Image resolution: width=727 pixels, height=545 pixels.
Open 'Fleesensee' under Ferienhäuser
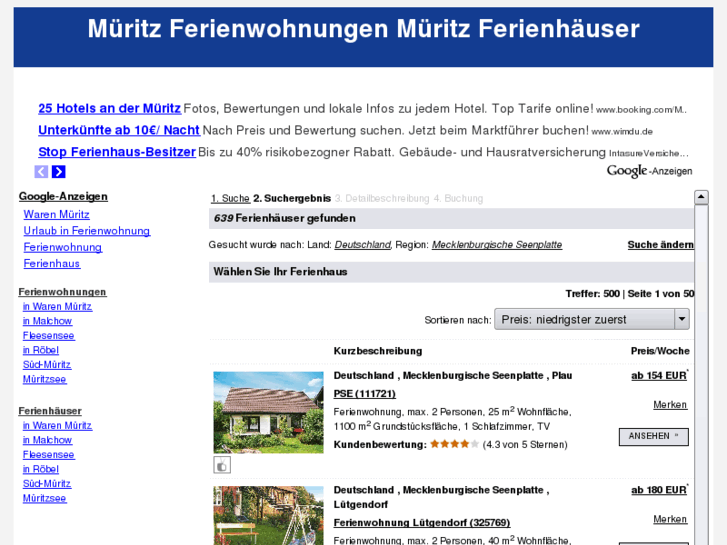(49, 455)
